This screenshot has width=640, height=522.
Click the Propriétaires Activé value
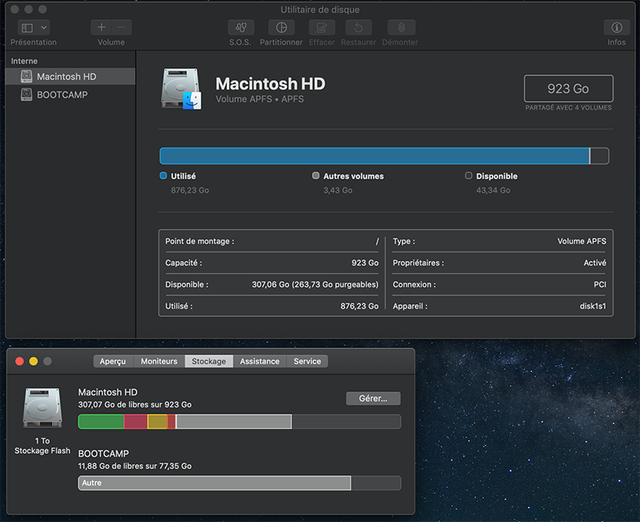(x=595, y=263)
